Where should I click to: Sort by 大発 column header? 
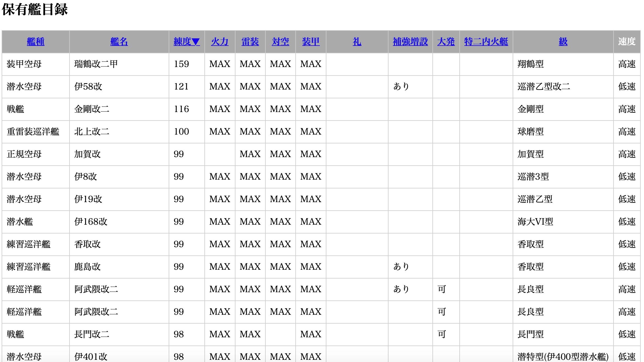[446, 42]
